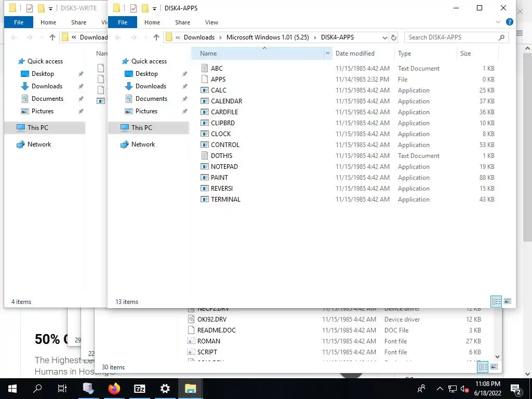Click the Search DISK4-APPS field
The image size is (532, 399).
point(456,37)
